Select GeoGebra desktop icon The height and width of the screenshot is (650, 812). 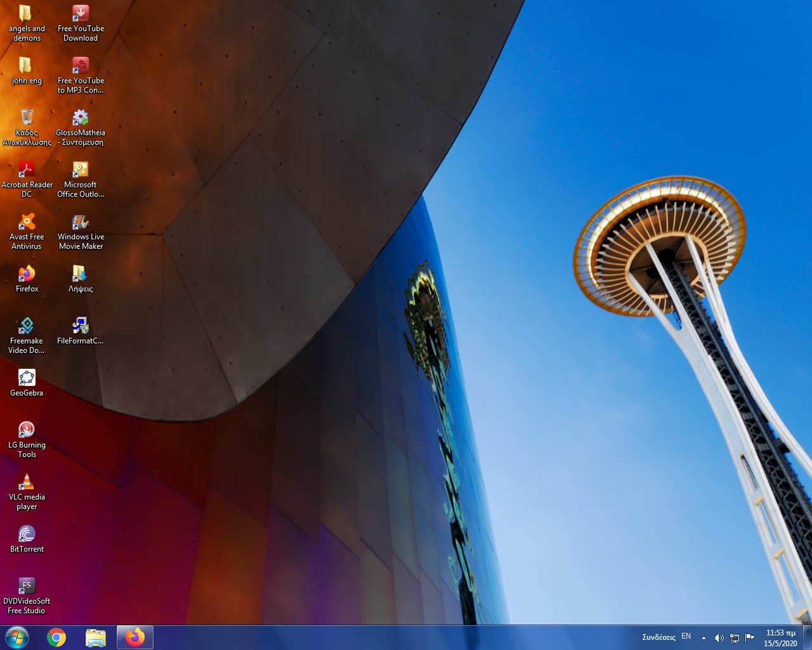[27, 383]
